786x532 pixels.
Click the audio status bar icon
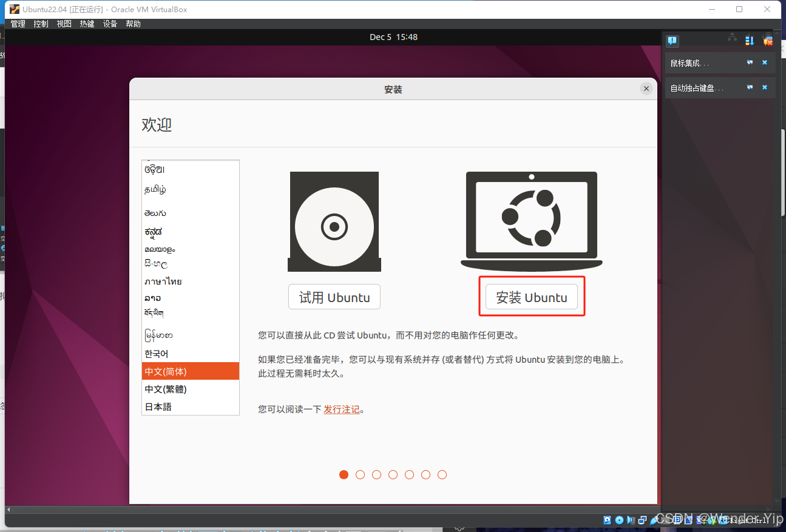631,520
